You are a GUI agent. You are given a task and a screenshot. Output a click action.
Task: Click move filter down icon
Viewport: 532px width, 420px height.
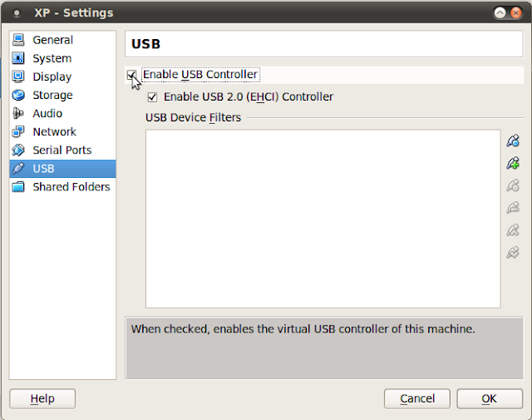pyautogui.click(x=513, y=252)
